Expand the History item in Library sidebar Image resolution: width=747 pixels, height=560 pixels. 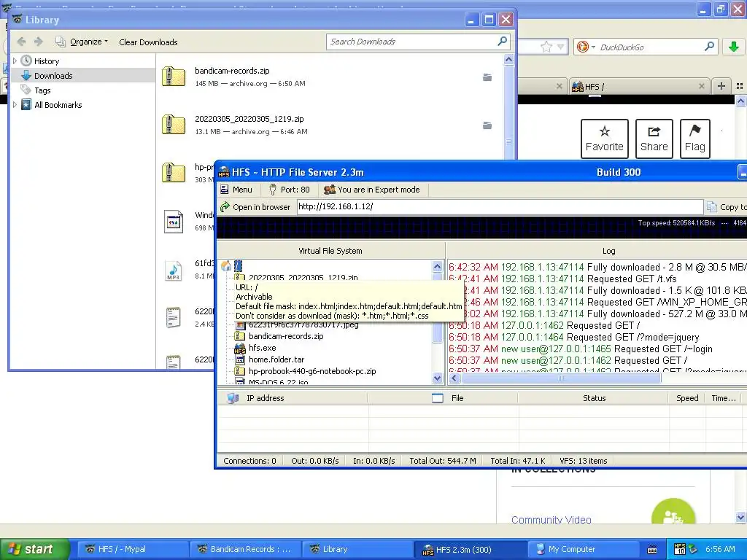pos(15,61)
